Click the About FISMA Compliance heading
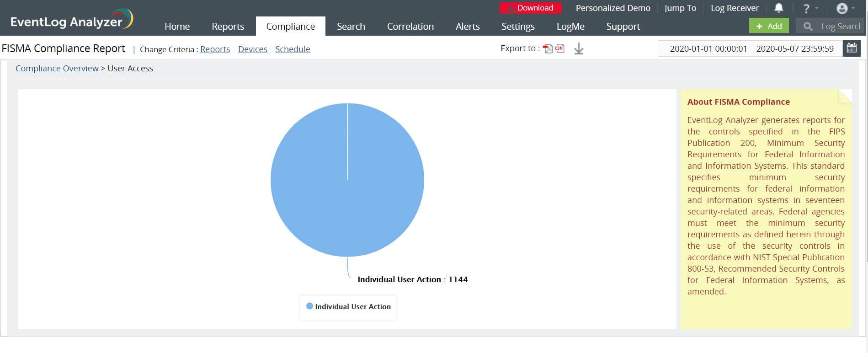The width and height of the screenshot is (868, 353). pos(738,102)
